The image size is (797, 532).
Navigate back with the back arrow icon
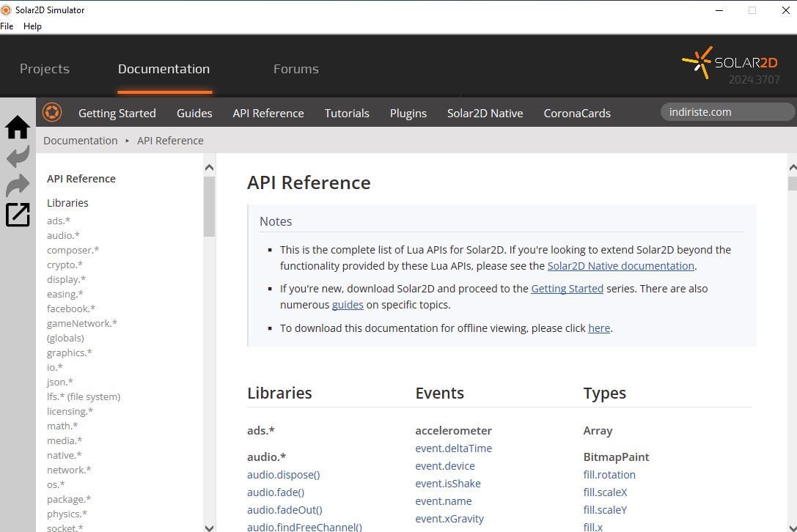point(18,157)
